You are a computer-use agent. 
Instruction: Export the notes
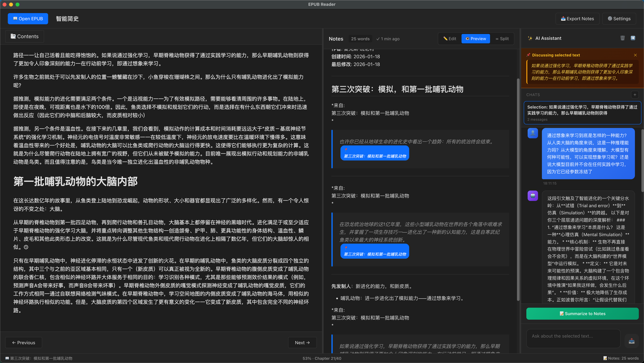coord(577,19)
